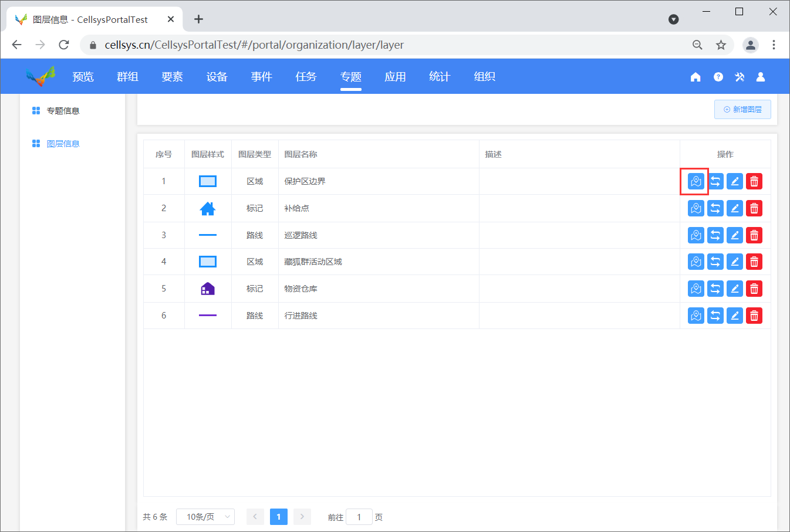Open help question mark icon
Viewport: 790px width, 532px height.
tap(718, 77)
